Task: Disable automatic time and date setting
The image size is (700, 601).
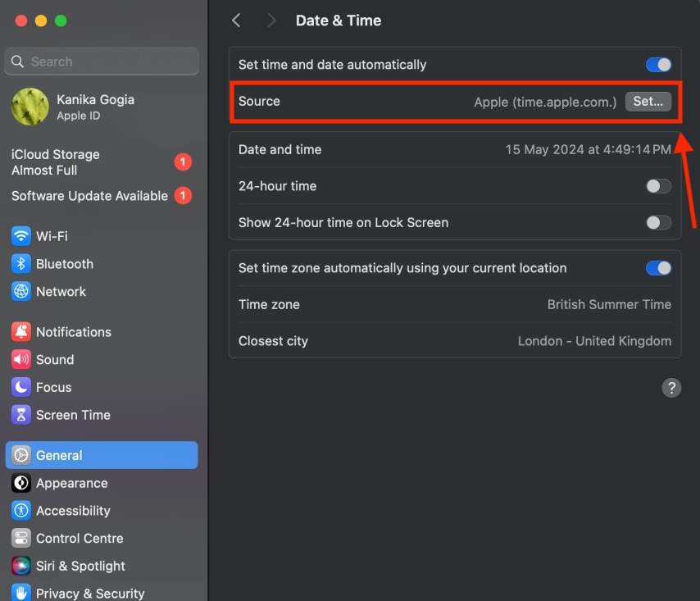Action: pos(657,64)
